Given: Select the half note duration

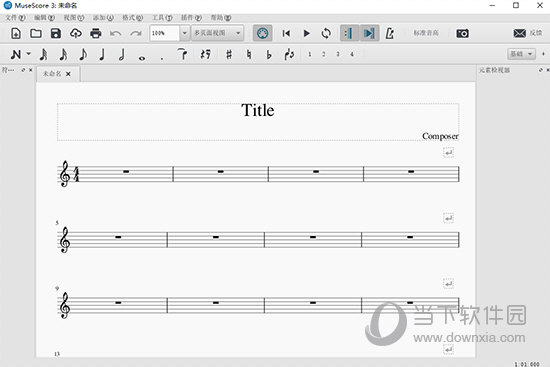Looking at the screenshot, I should pyautogui.click(x=122, y=54).
